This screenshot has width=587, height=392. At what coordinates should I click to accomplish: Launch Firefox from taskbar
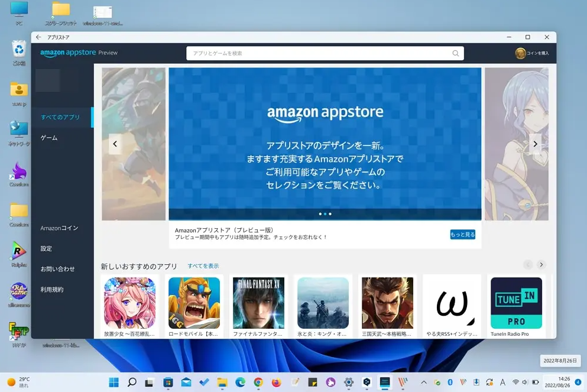(276, 383)
